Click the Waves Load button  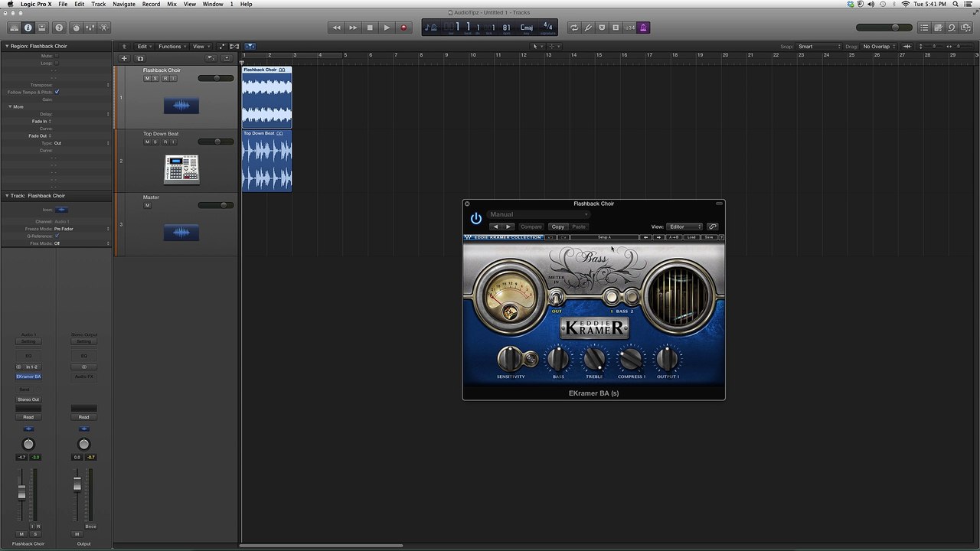pos(691,237)
